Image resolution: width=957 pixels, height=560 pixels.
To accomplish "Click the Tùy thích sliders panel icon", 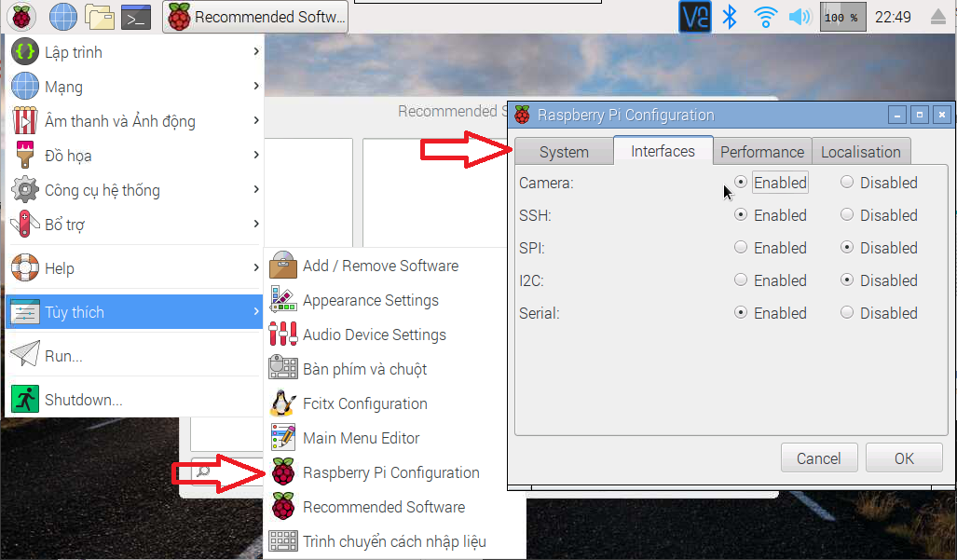I will point(25,312).
